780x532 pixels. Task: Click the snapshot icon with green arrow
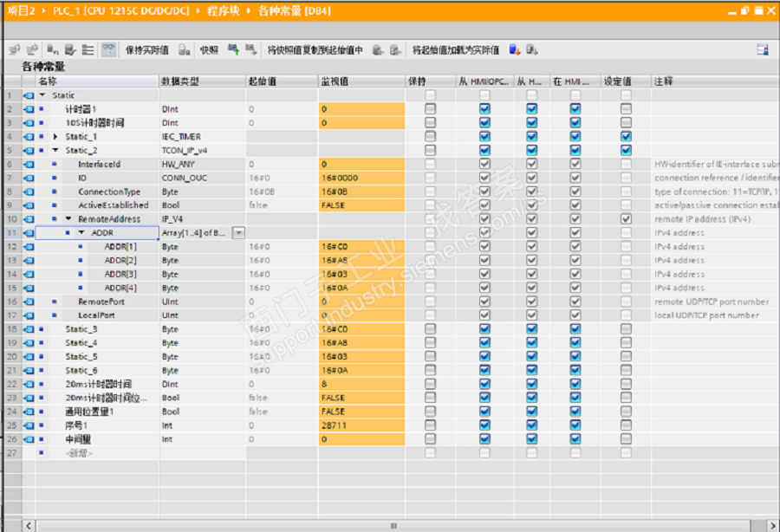point(233,49)
